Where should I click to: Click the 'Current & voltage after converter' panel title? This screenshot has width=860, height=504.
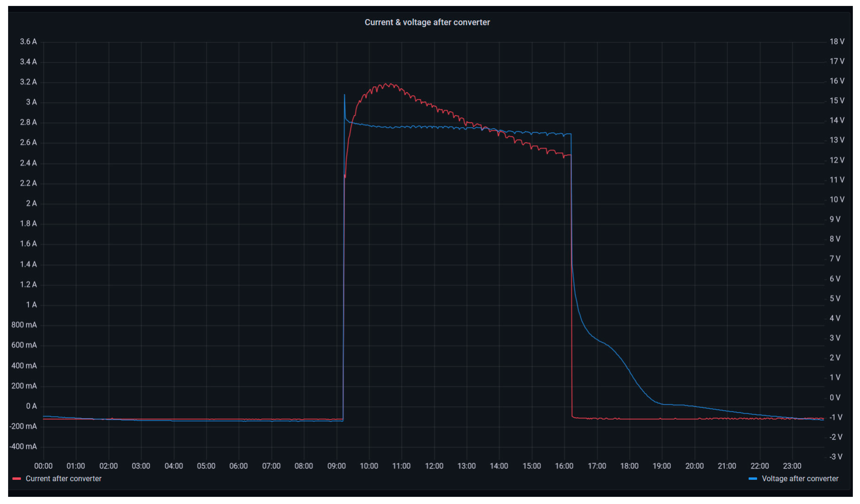(x=427, y=22)
